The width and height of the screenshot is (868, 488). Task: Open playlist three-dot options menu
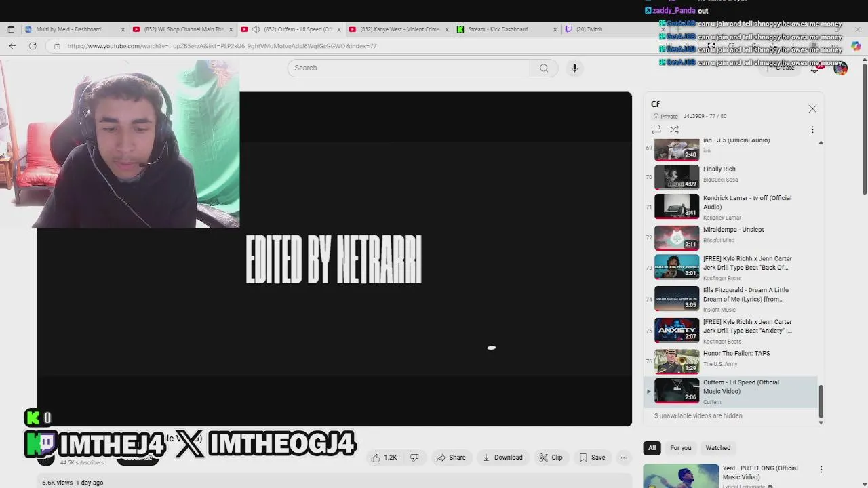(x=812, y=129)
